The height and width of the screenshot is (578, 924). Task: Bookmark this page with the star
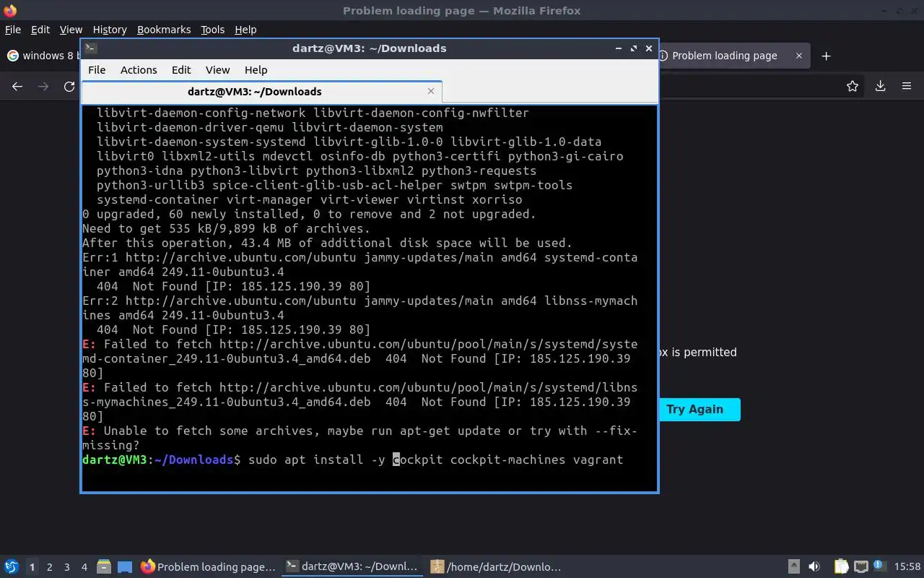coord(853,87)
